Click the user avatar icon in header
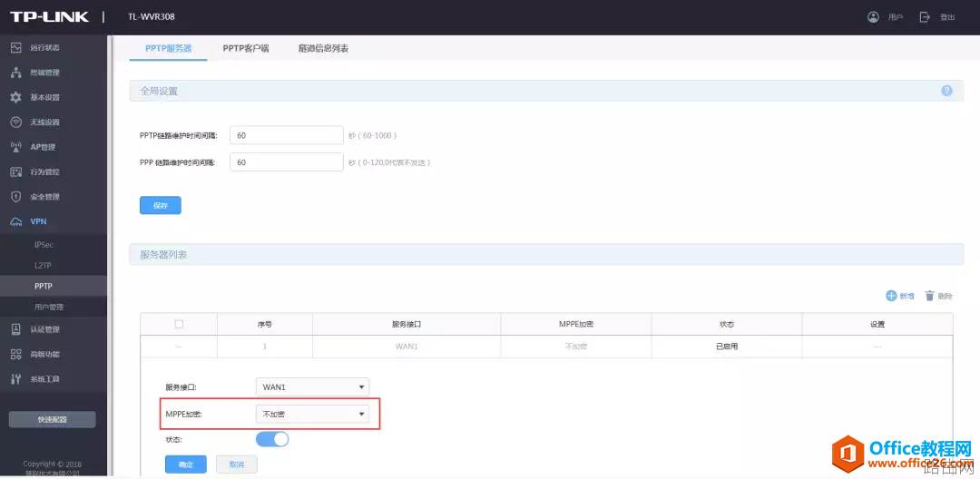 873,17
